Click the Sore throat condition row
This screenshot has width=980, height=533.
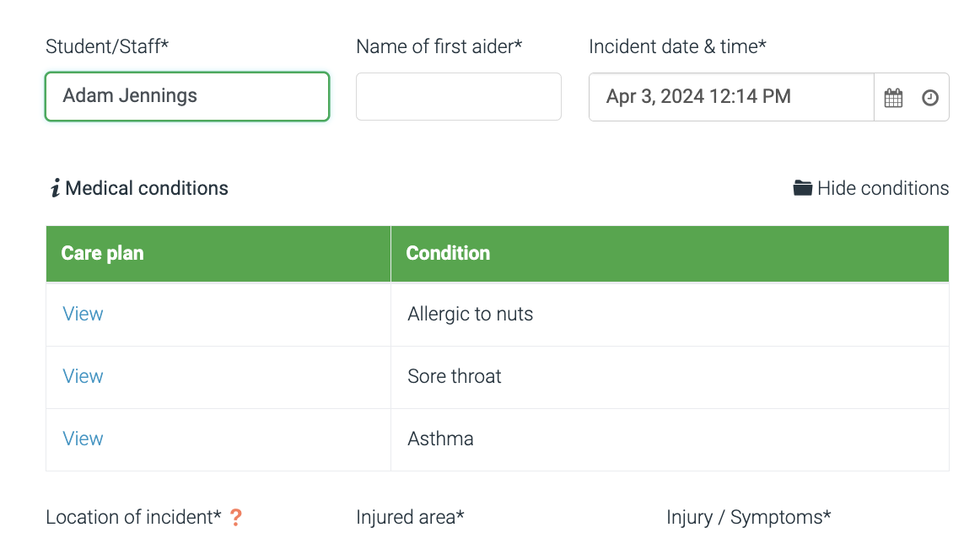[454, 375]
